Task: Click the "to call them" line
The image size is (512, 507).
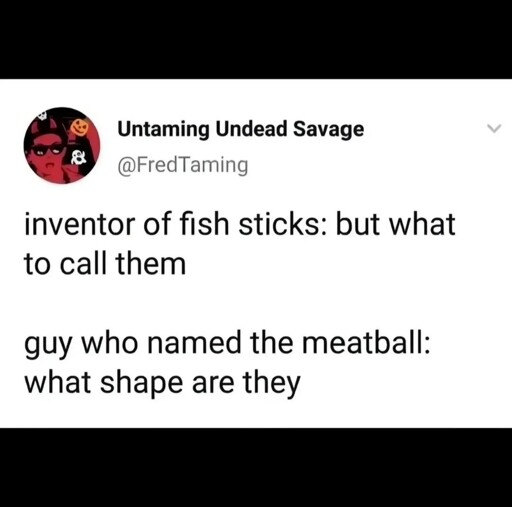Action: [105, 263]
